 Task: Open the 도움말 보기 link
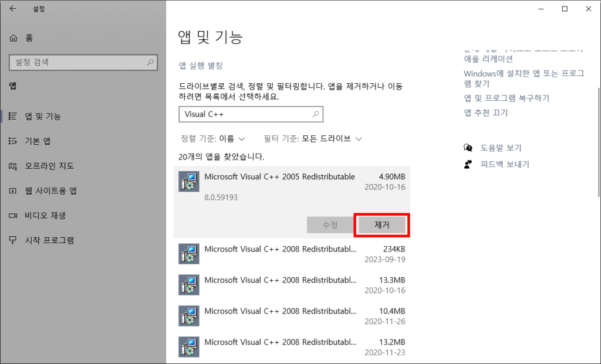point(501,148)
